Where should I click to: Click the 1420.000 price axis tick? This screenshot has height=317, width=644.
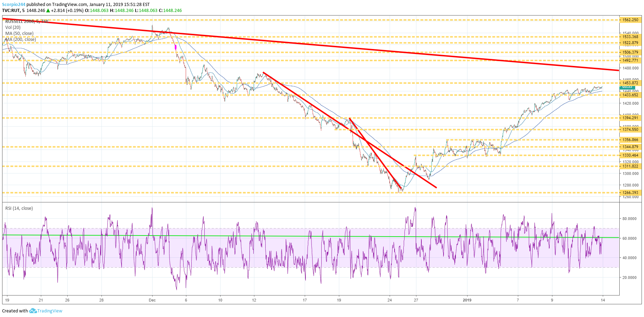pyautogui.click(x=630, y=103)
